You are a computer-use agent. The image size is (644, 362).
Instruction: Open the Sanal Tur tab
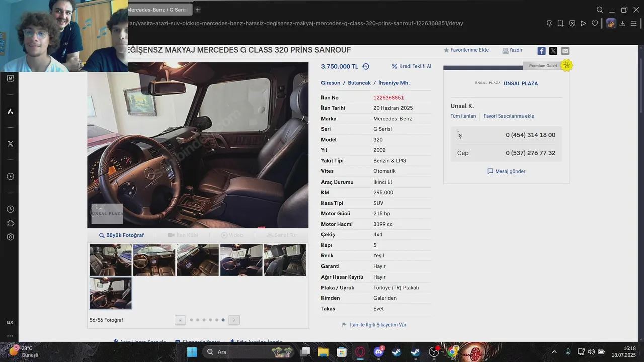click(282, 235)
